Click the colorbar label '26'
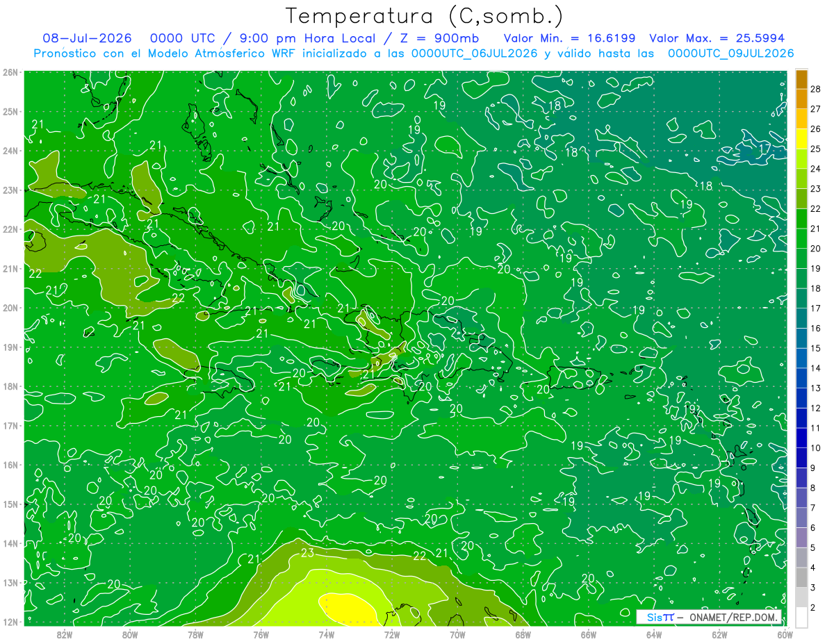 (x=815, y=129)
